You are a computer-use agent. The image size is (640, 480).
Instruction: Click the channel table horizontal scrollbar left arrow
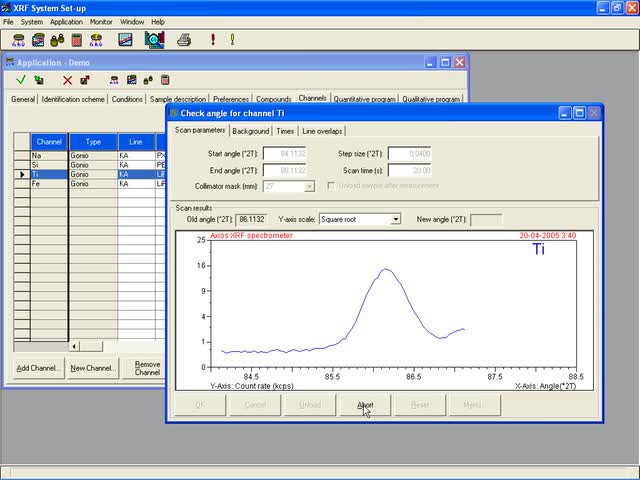[73, 346]
